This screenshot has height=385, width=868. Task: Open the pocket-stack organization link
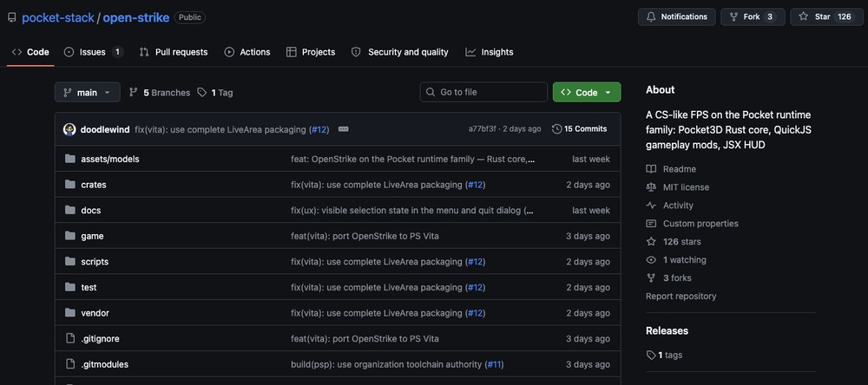pyautogui.click(x=58, y=17)
